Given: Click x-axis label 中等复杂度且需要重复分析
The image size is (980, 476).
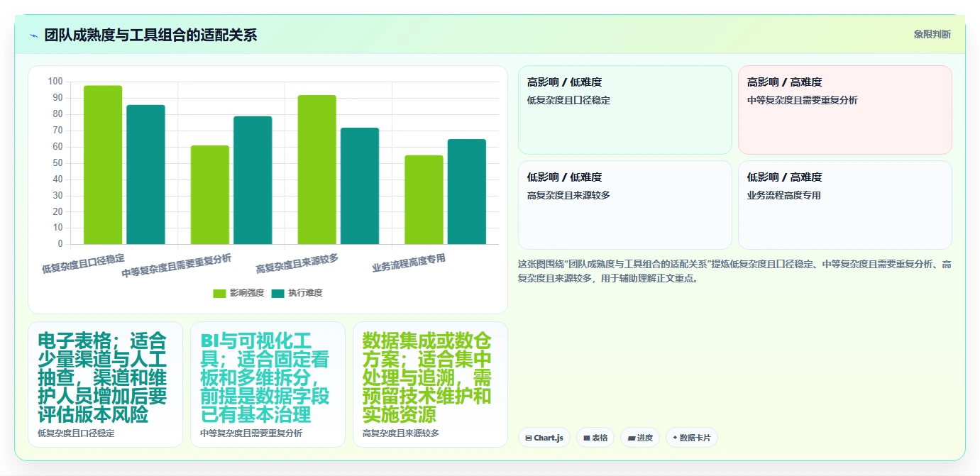Looking at the screenshot, I should coord(177,265).
